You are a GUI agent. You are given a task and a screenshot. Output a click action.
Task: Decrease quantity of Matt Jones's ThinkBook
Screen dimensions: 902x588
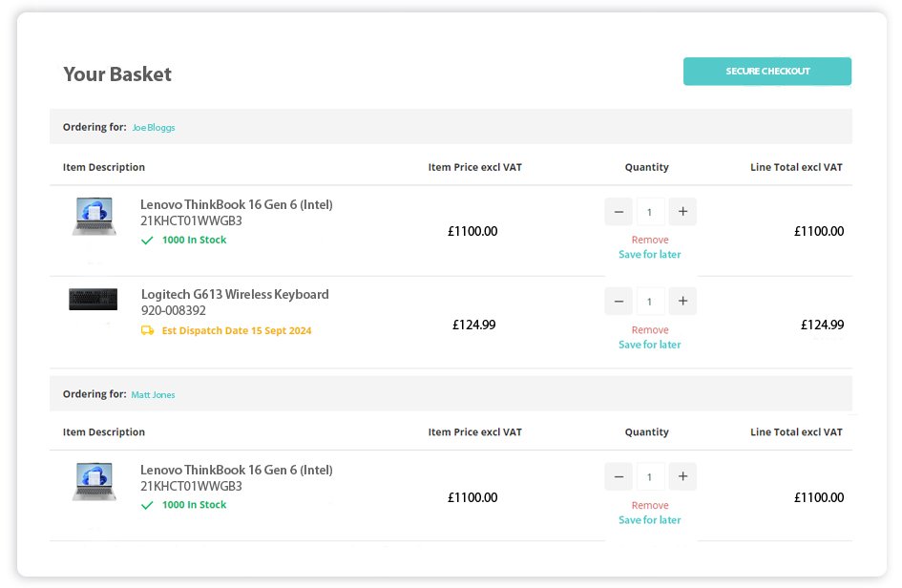619,476
